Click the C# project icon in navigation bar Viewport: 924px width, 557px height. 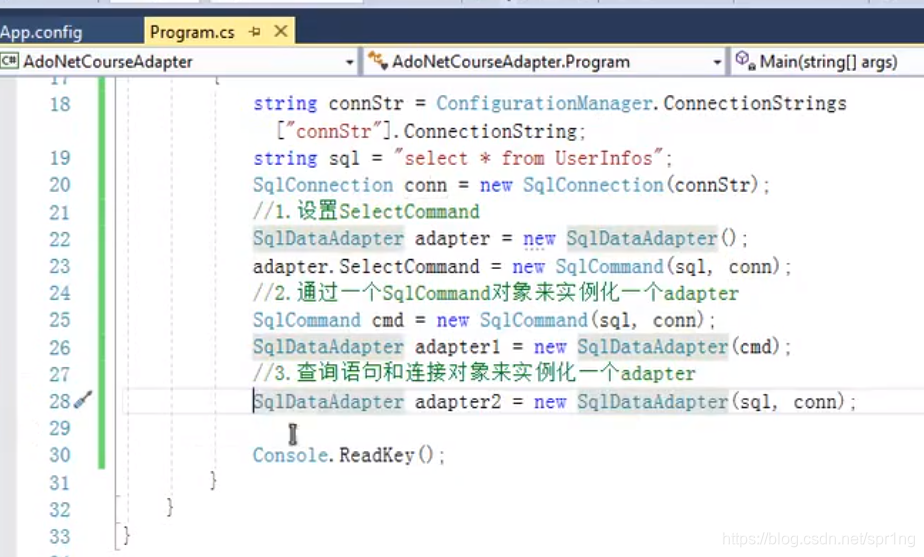click(x=9, y=61)
